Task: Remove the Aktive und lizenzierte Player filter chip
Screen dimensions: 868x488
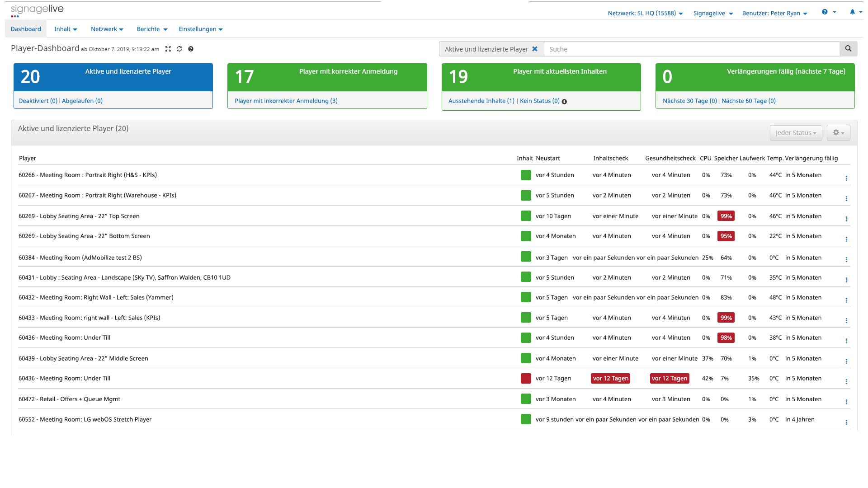Action: coord(535,49)
